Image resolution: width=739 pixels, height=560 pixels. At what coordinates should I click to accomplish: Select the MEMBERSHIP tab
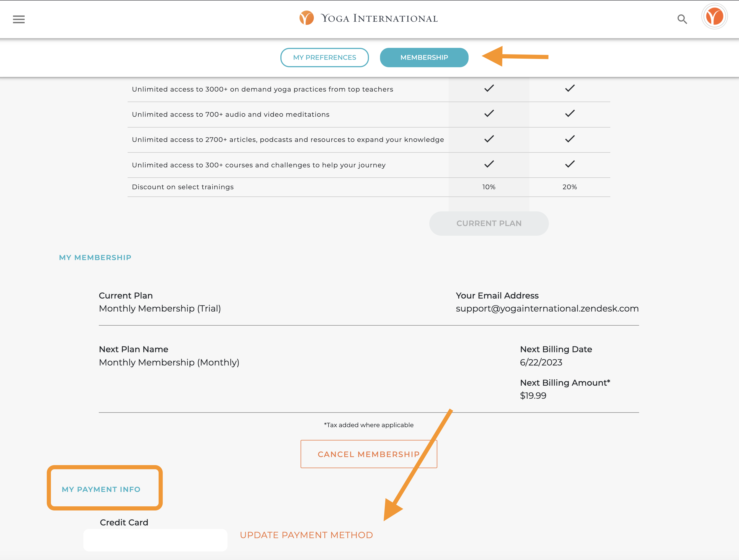(424, 58)
